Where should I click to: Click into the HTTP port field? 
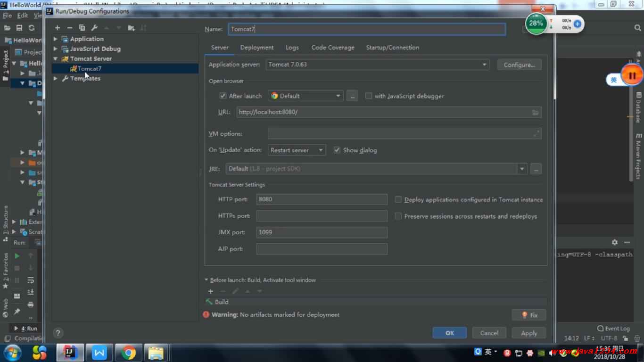[x=322, y=199]
